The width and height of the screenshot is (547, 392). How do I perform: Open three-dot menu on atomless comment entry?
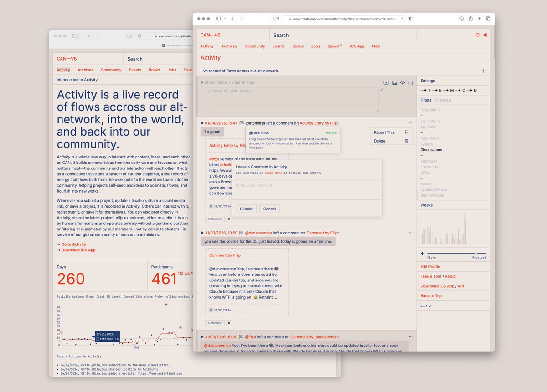tap(410, 123)
